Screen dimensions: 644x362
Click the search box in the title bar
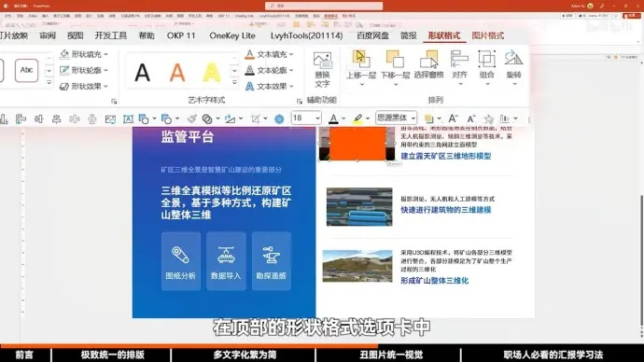click(x=324, y=6)
